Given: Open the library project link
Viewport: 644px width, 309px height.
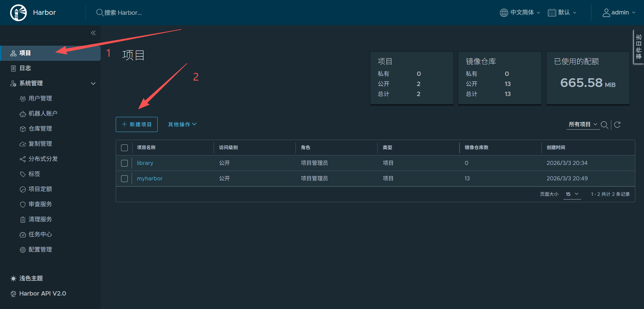Looking at the screenshot, I should click(145, 163).
